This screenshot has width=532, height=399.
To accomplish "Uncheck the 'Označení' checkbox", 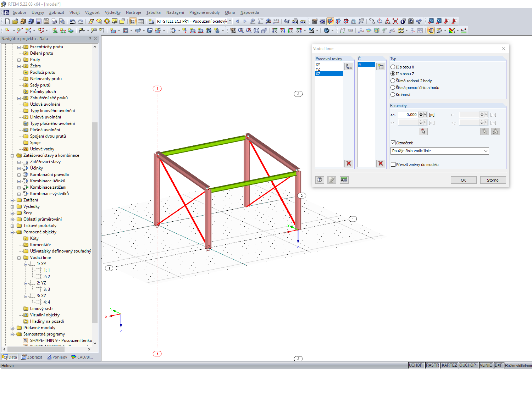I will (393, 143).
